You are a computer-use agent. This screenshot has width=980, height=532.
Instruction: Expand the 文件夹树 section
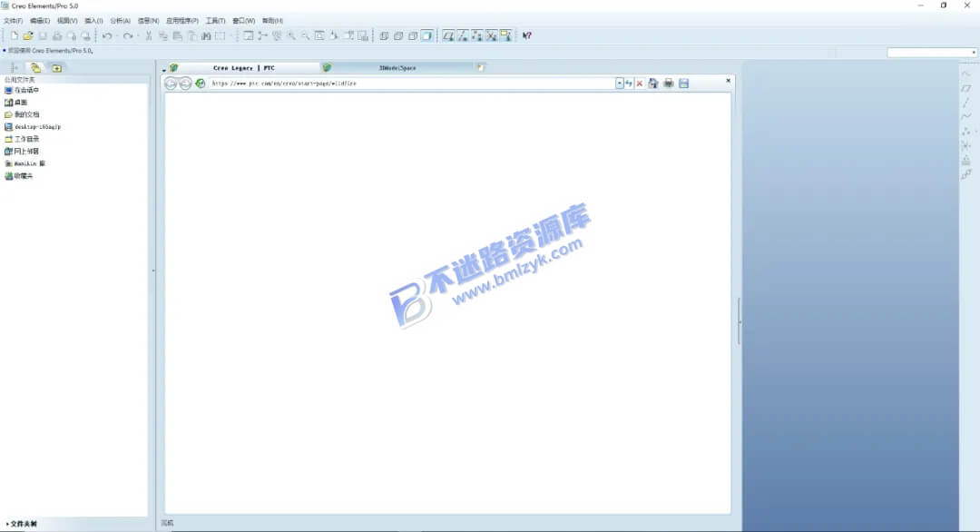click(x=21, y=524)
